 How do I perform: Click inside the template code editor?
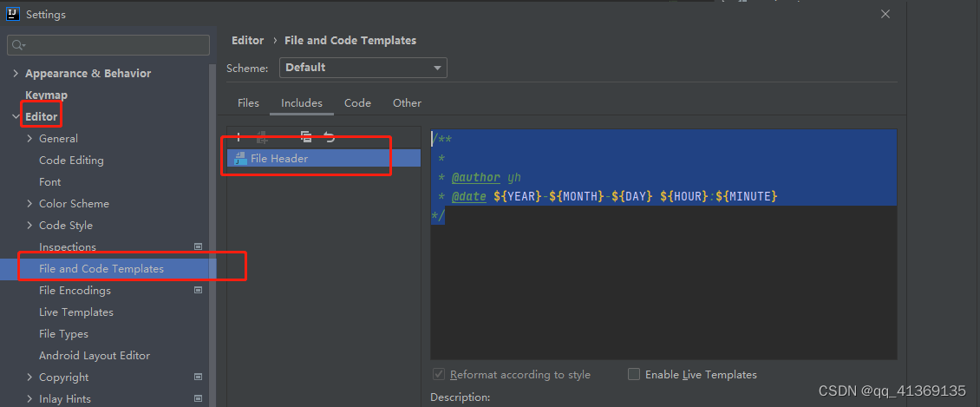coord(663,244)
